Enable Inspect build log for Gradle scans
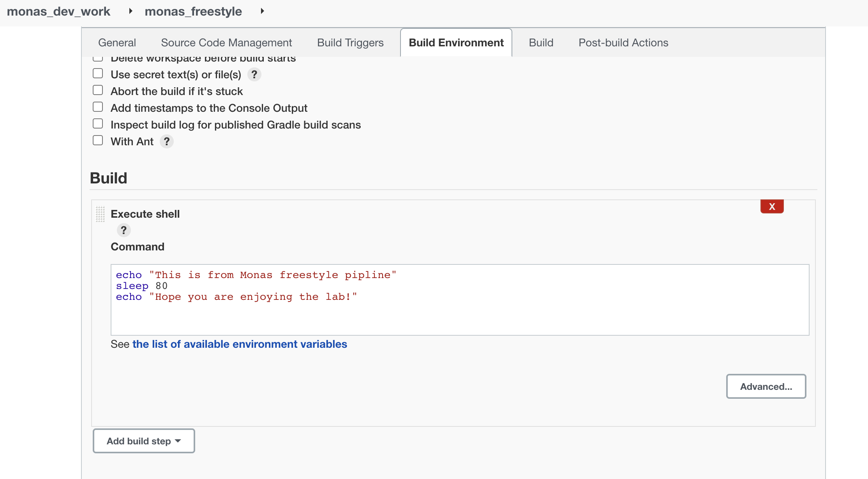The image size is (868, 479). coord(98,123)
